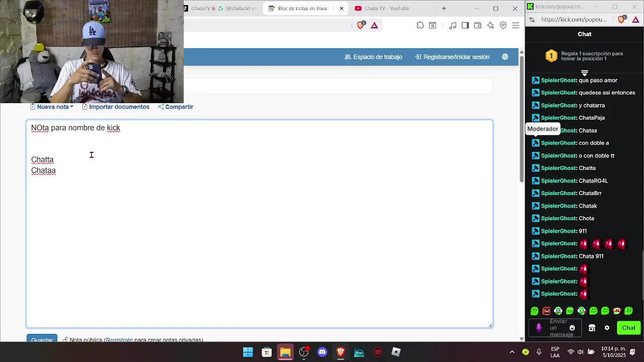Click Enviar un mensaje chat input
Viewport: 644px width, 362px height.
558,328
